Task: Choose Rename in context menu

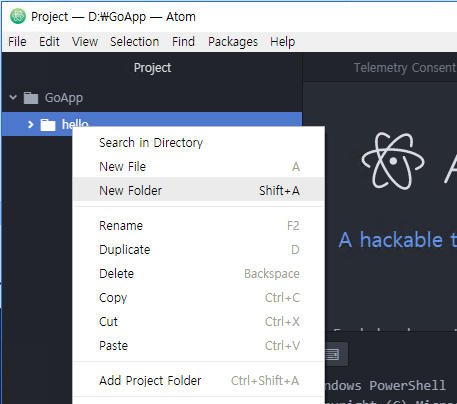Action: coord(199,226)
